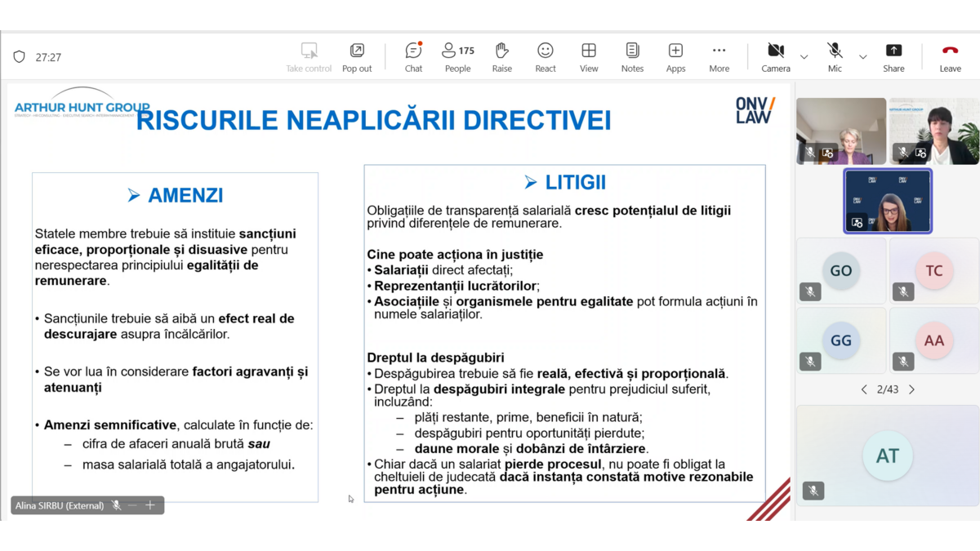Turn on the Camera
980x551 pixels.
tap(775, 57)
